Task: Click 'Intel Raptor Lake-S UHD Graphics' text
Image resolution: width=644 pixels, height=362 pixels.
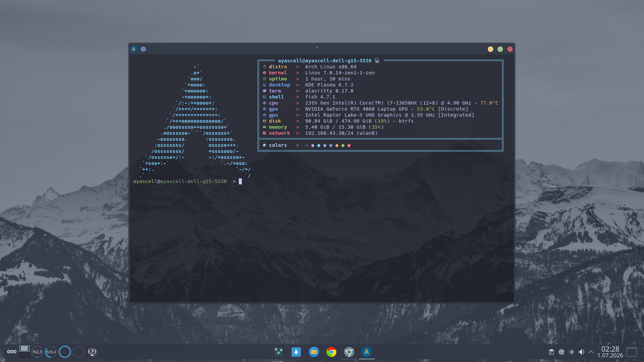Action: pyautogui.click(x=353, y=115)
